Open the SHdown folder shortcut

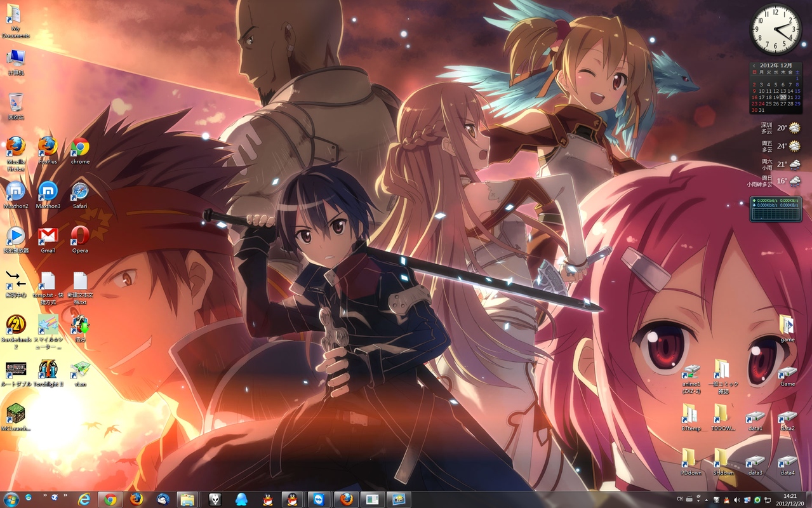722,462
